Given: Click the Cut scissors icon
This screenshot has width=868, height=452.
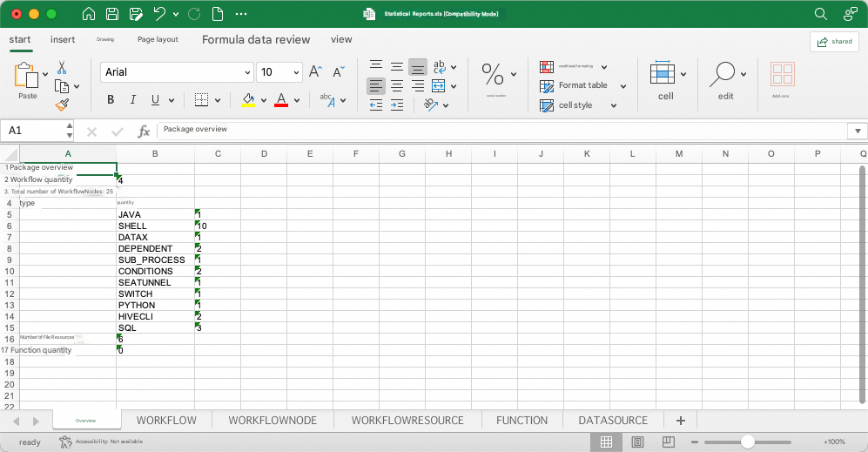Looking at the screenshot, I should [x=62, y=68].
